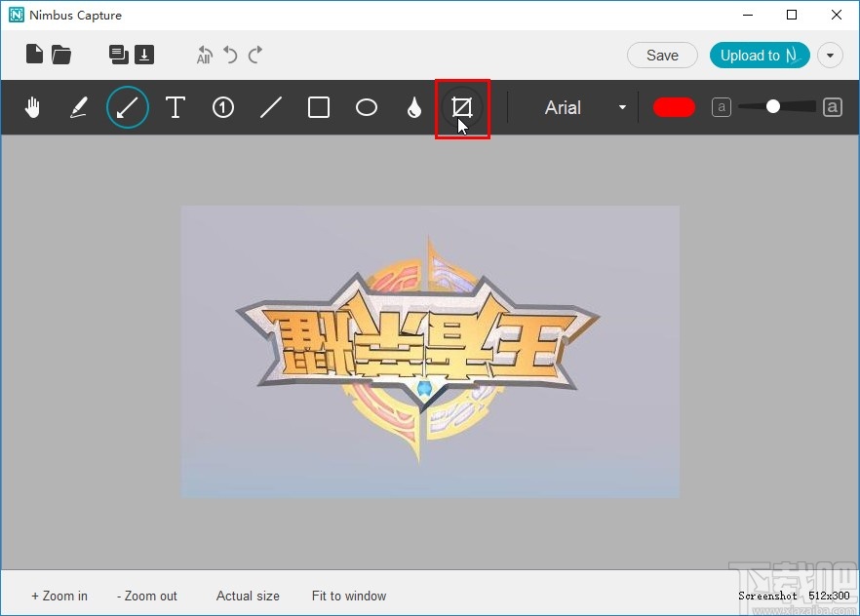Select the Arrow annotation tool
This screenshot has height=616, width=860.
127,107
